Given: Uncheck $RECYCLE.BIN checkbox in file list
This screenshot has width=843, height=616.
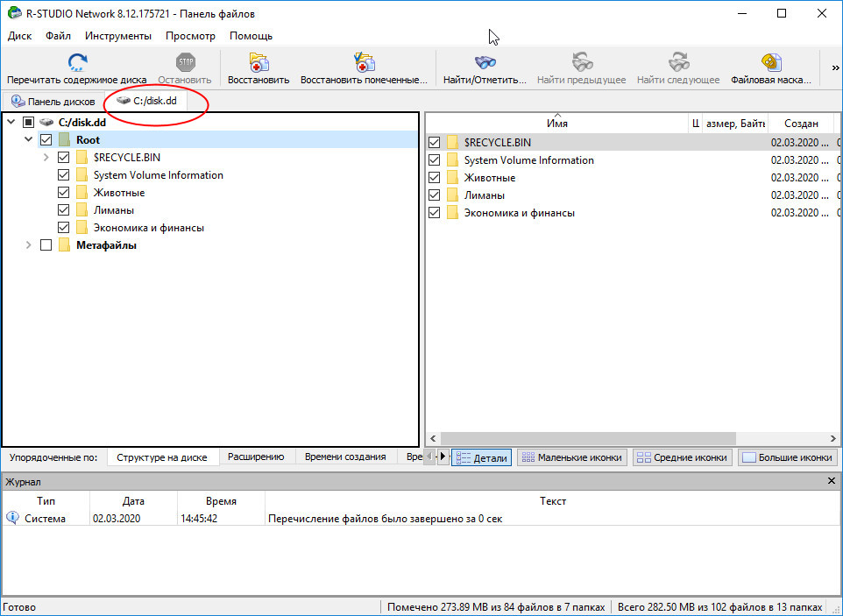Looking at the screenshot, I should (x=435, y=143).
